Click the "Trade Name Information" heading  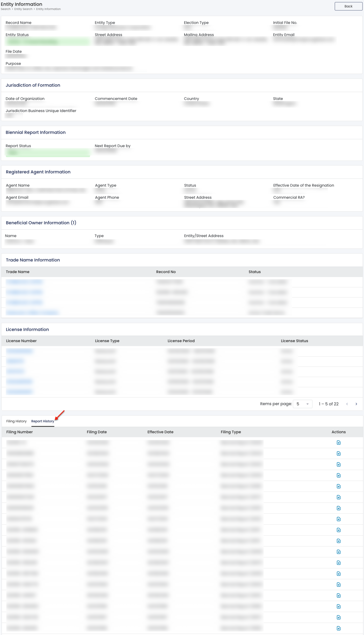pos(33,260)
